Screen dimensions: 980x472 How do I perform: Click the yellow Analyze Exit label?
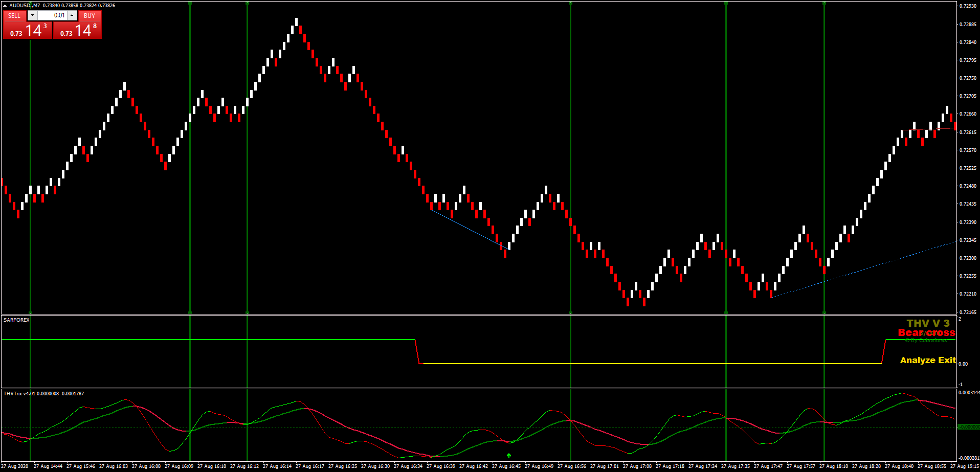[928, 361]
